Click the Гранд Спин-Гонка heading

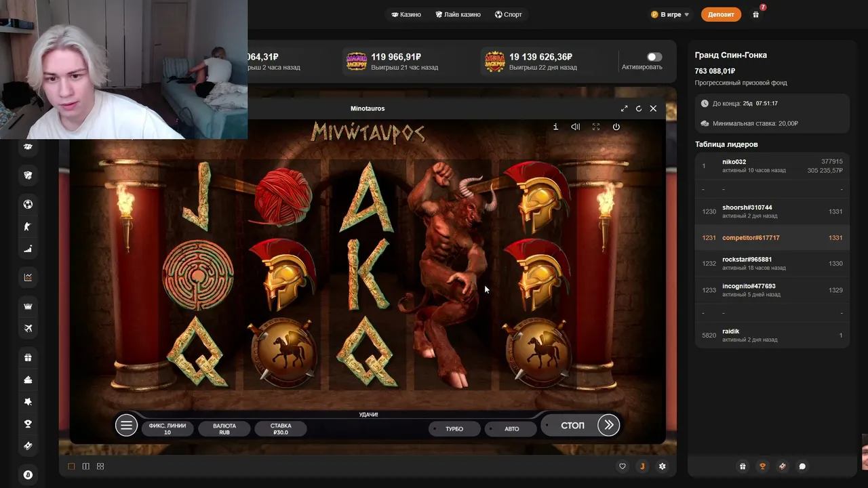(731, 55)
